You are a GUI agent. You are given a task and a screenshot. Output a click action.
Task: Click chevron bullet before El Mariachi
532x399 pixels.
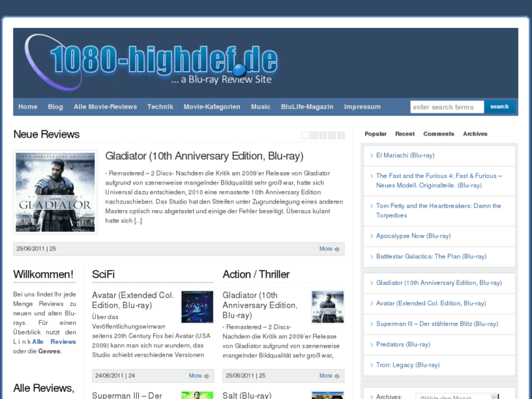[x=371, y=155]
